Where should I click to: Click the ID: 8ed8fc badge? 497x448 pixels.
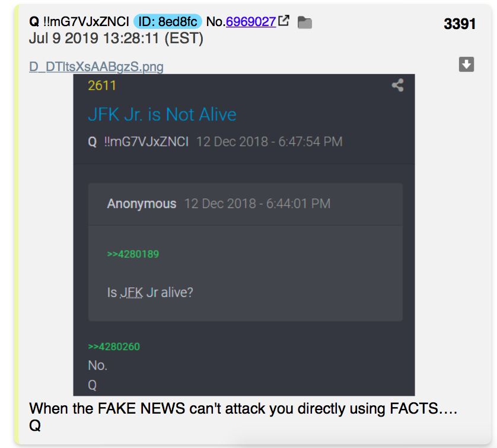168,21
